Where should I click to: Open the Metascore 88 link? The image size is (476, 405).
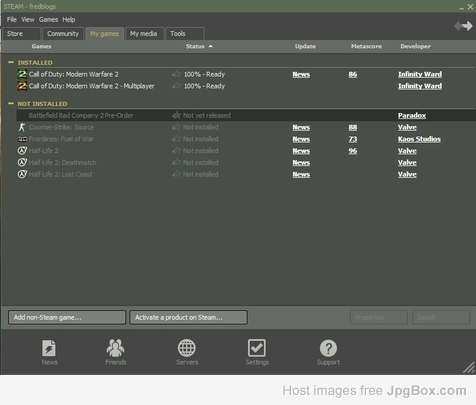coord(353,127)
